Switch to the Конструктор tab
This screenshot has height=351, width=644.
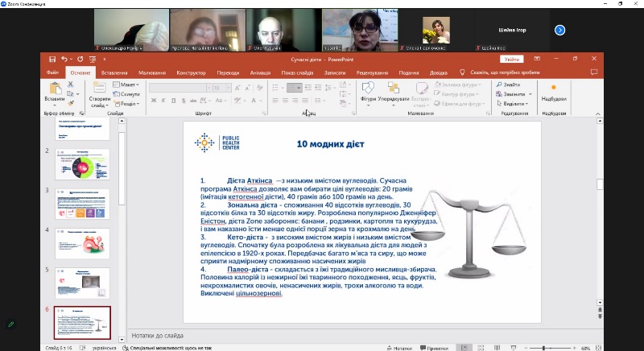[x=191, y=72]
